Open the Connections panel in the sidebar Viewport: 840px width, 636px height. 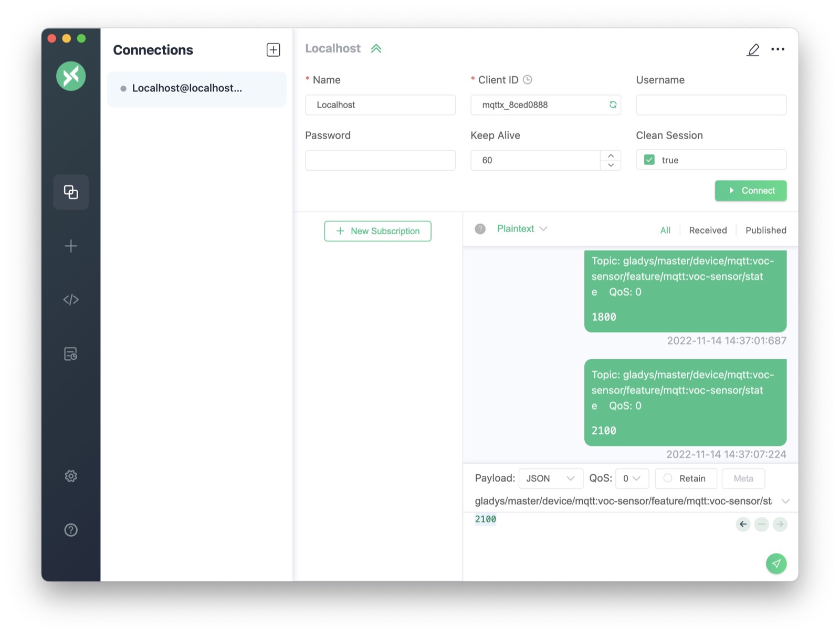tap(71, 192)
